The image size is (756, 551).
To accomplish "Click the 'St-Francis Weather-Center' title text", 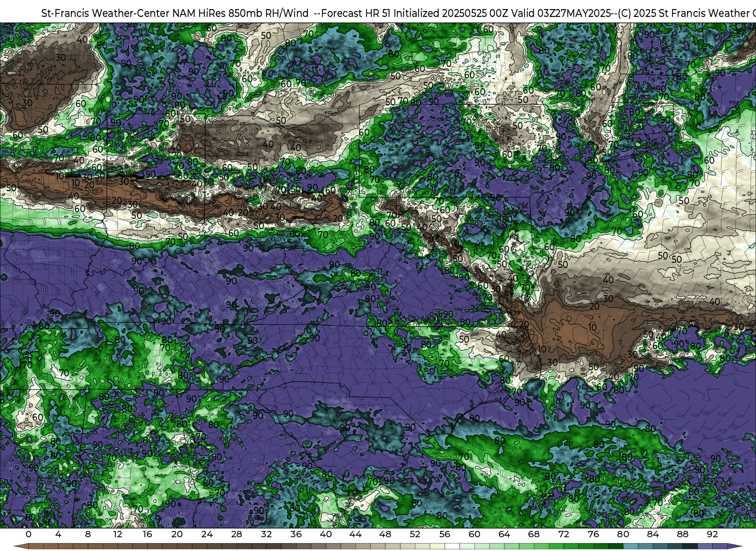I will pos(106,13).
